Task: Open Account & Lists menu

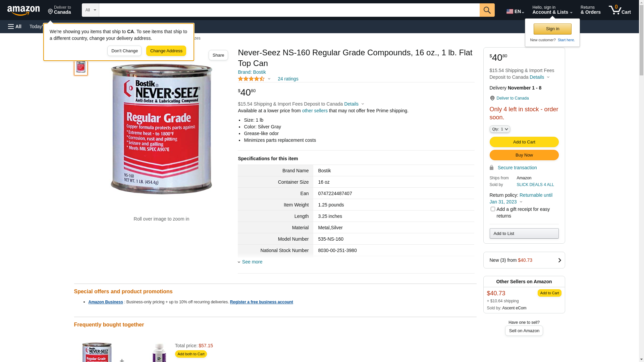Action: pos(552,10)
